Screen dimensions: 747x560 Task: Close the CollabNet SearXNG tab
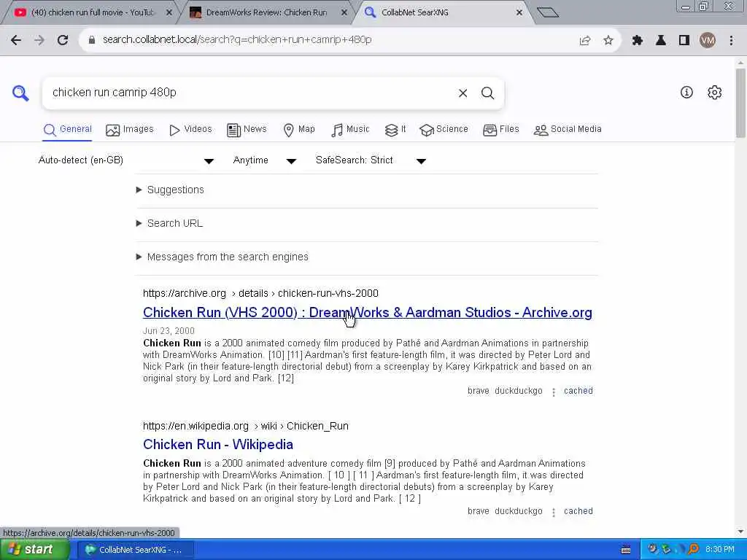[519, 13]
